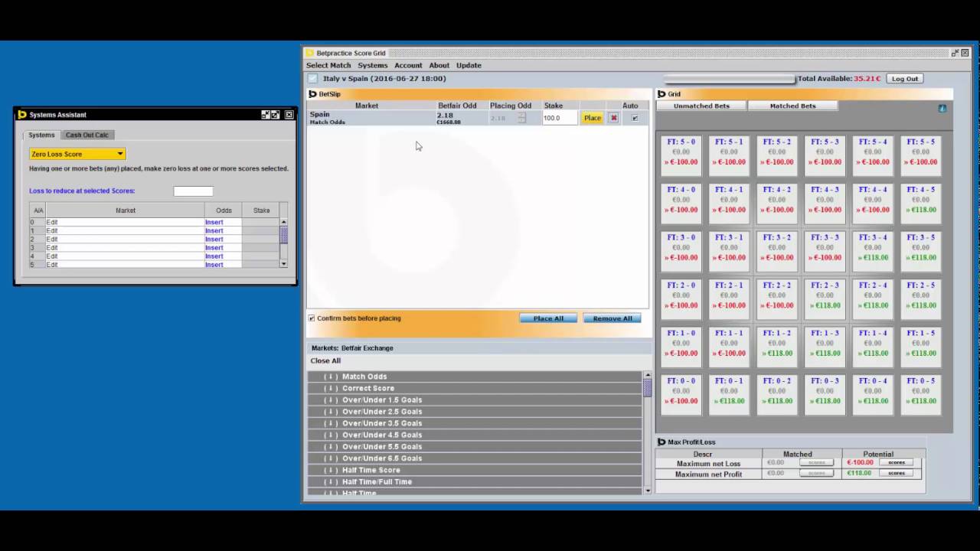Viewport: 980px width, 551px height.
Task: Click the 35.21€ total available amount
Action: (868, 79)
